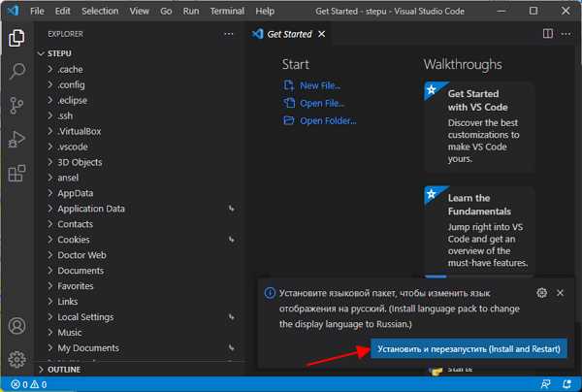Open the Edit menu
582x392 pixels.
pos(62,11)
